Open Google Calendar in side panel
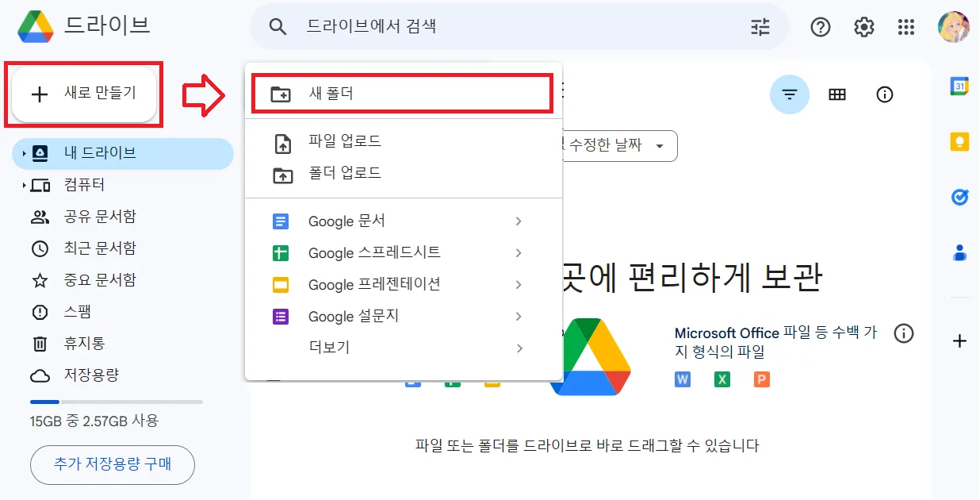This screenshot has width=980, height=500. tap(959, 86)
